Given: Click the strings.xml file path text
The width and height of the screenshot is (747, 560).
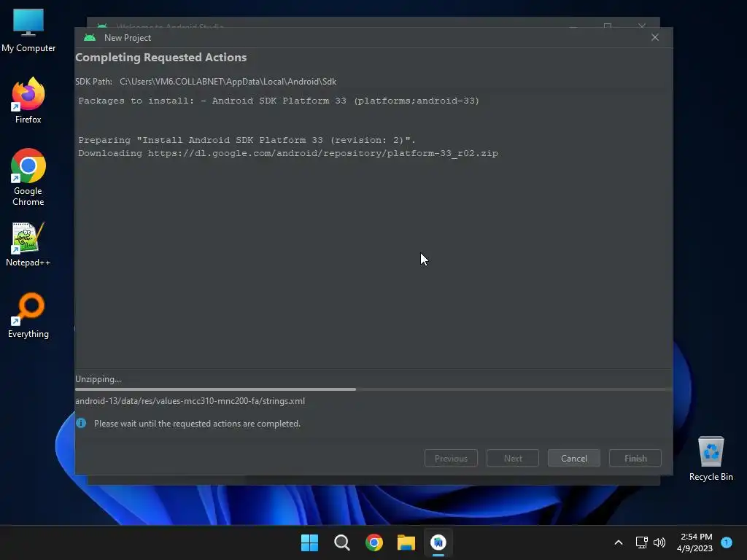Looking at the screenshot, I should tap(190, 401).
